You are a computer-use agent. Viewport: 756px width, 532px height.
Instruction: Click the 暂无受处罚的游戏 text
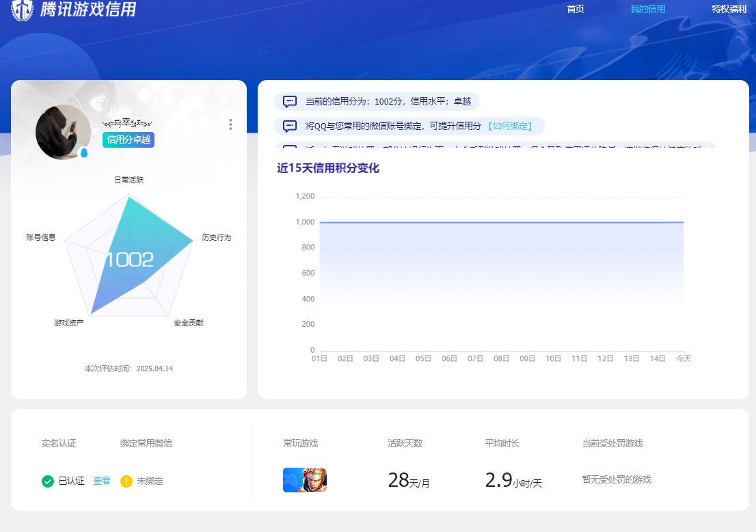tap(617, 479)
